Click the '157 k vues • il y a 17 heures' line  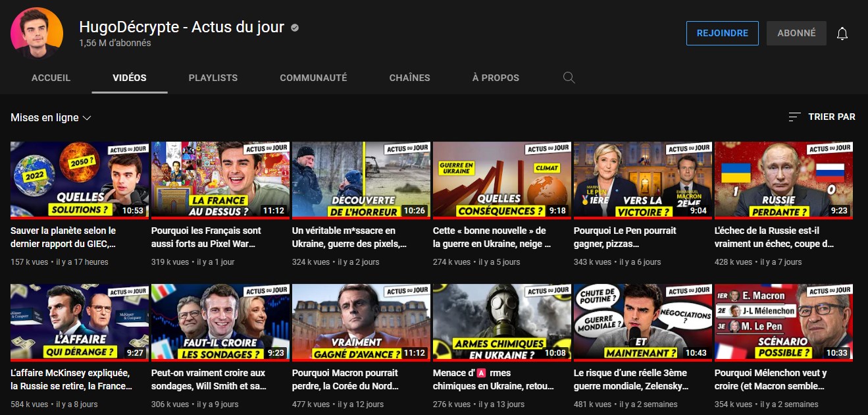(x=59, y=262)
